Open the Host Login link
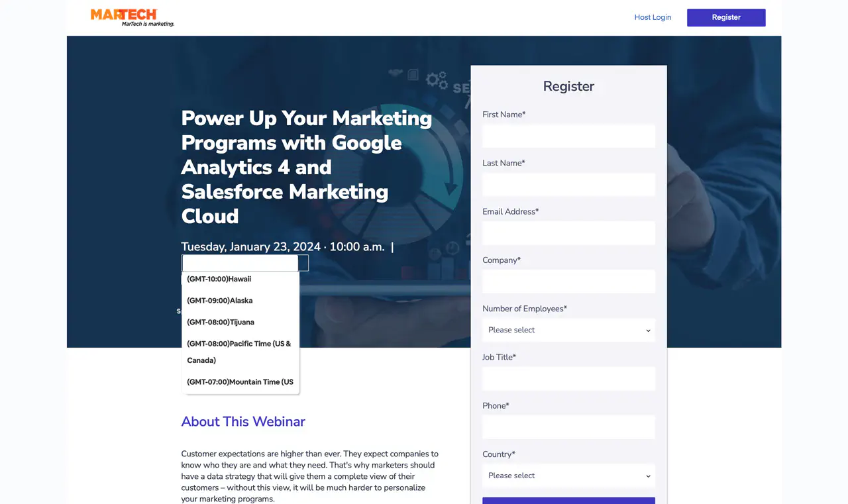The height and width of the screenshot is (504, 848). pyautogui.click(x=653, y=17)
